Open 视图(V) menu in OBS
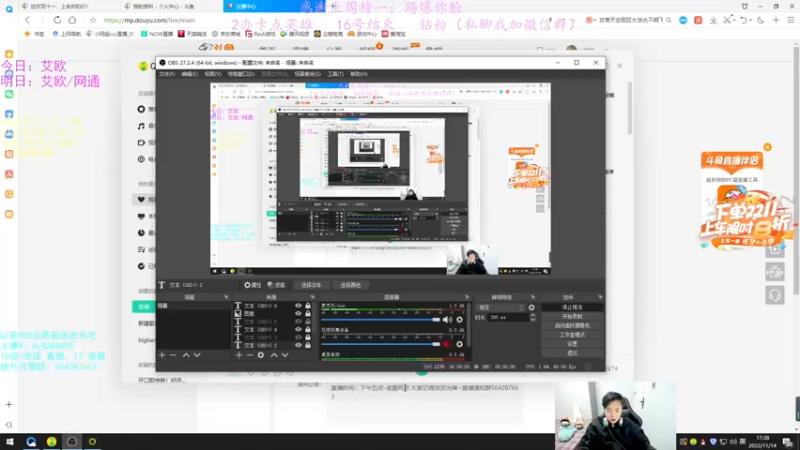This screenshot has height=450, width=800. (213, 74)
